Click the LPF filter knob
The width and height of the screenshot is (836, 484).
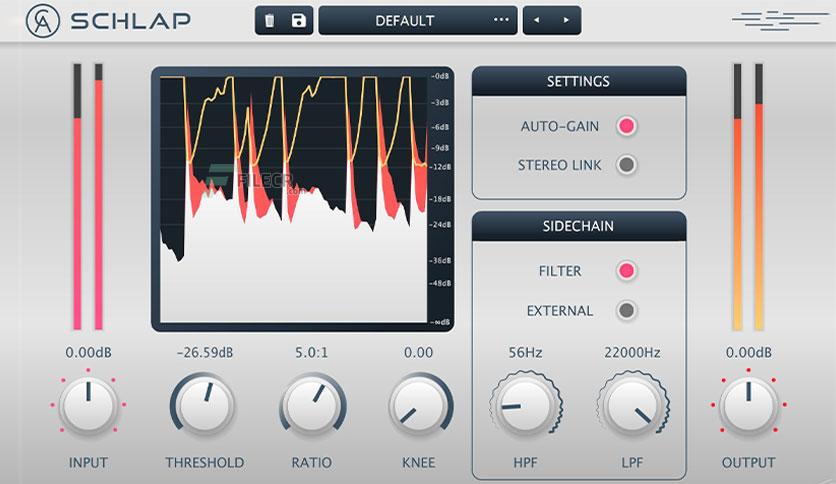(633, 406)
